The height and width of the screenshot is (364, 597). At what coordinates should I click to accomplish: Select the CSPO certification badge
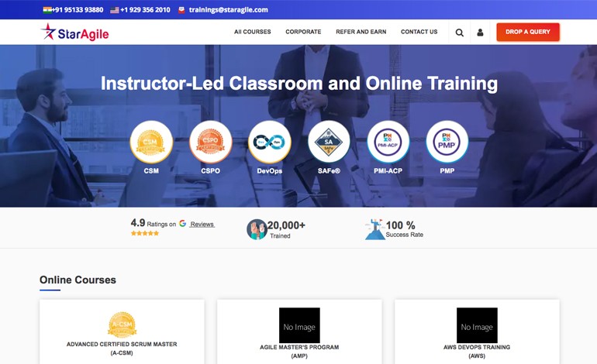pyautogui.click(x=211, y=142)
